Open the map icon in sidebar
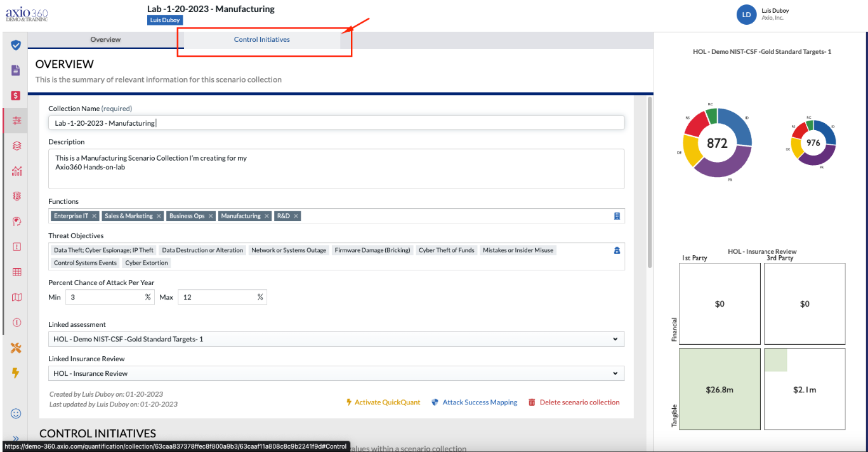Screen dimensions: 868x452 (16, 297)
